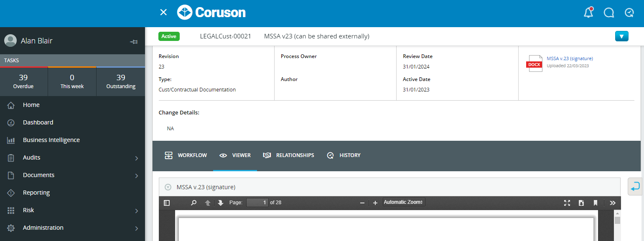Open the Relationships tab
This screenshot has height=241, width=644.
288,155
